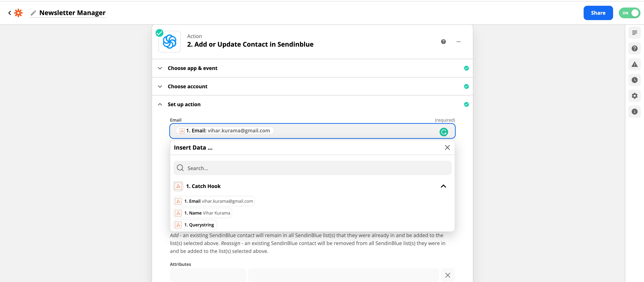This screenshot has height=282, width=644.
Task: Collapse the 1. Catch Hook data group
Action: tap(443, 186)
